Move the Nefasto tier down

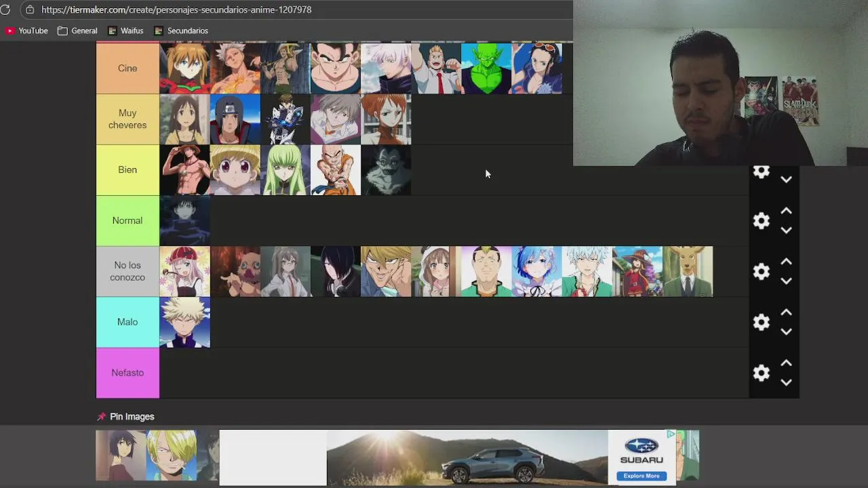[x=786, y=382]
